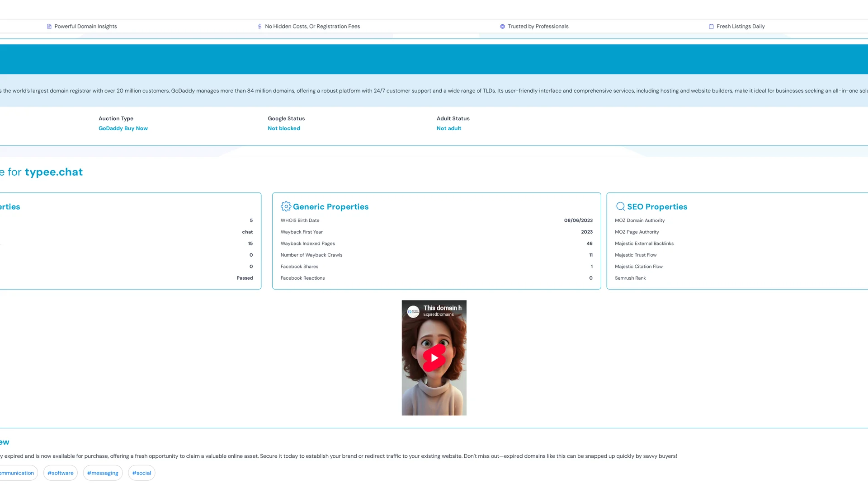
Task: Click the Majestic External Backlinks label
Action: tap(644, 244)
